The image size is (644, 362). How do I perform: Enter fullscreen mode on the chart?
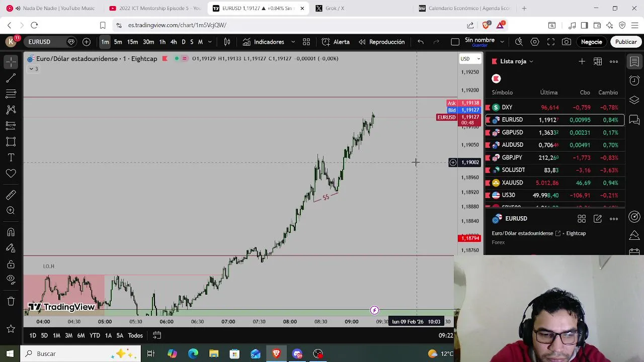tap(551, 42)
